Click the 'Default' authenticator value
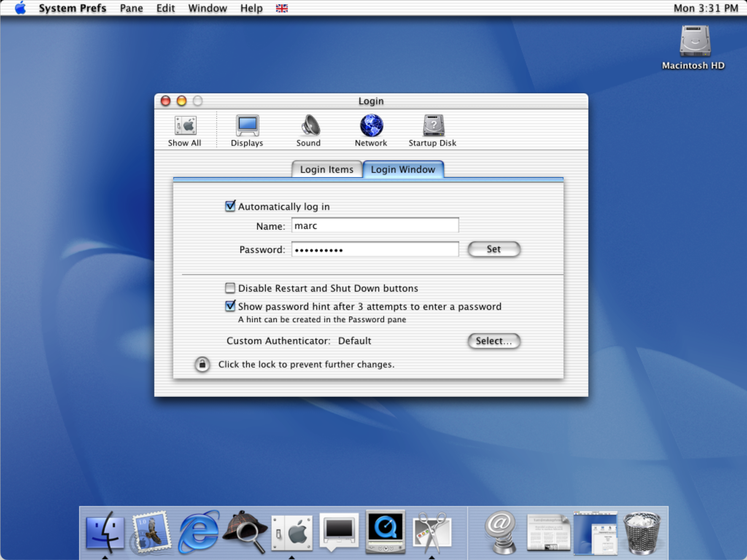This screenshot has height=560, width=747. pos(355,341)
